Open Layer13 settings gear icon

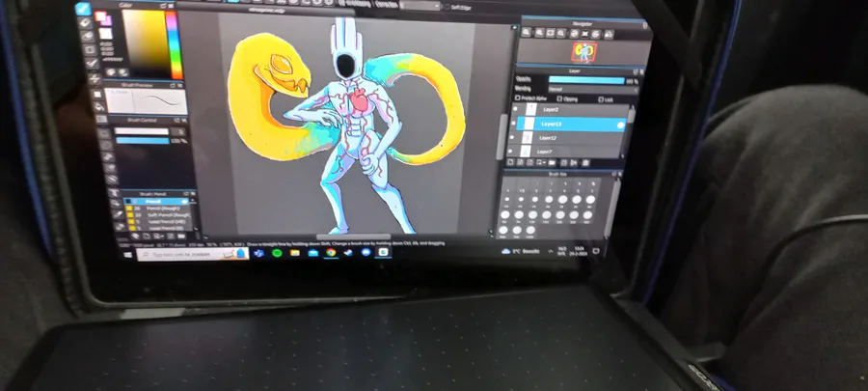620,126
